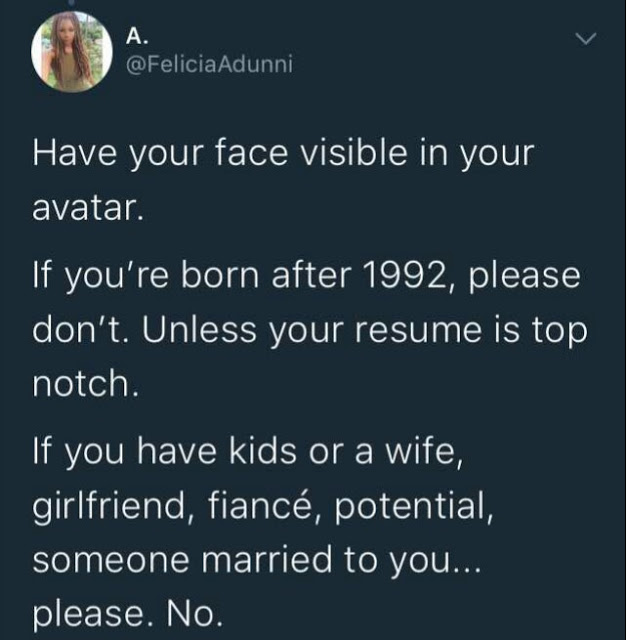The width and height of the screenshot is (627, 640).
Task: Click the profile avatar photo
Action: pyautogui.click(x=70, y=51)
